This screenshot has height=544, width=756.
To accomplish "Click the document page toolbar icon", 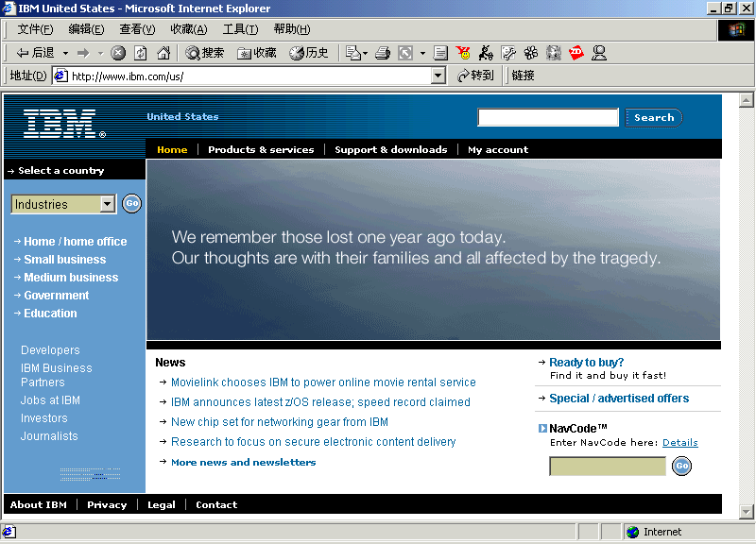I will tap(440, 53).
